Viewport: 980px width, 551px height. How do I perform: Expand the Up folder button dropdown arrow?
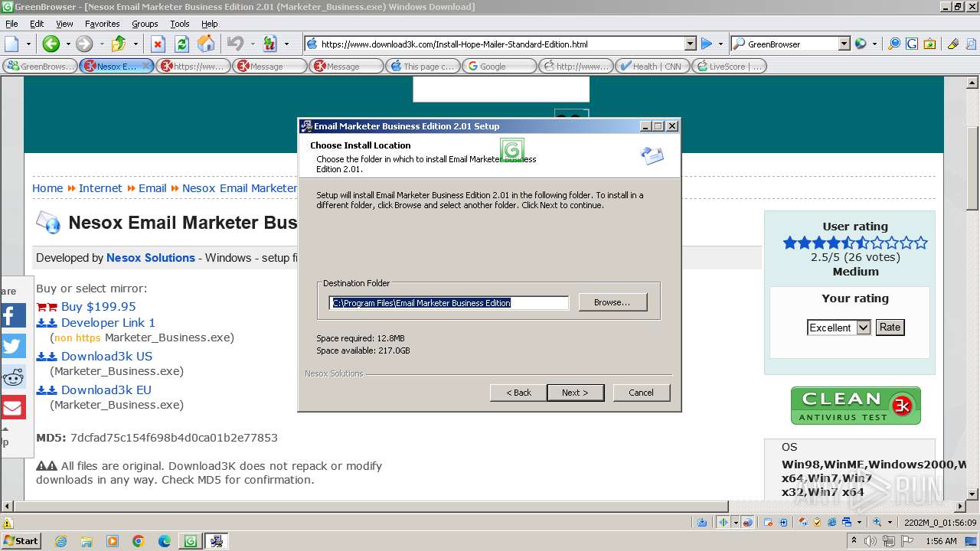[136, 44]
